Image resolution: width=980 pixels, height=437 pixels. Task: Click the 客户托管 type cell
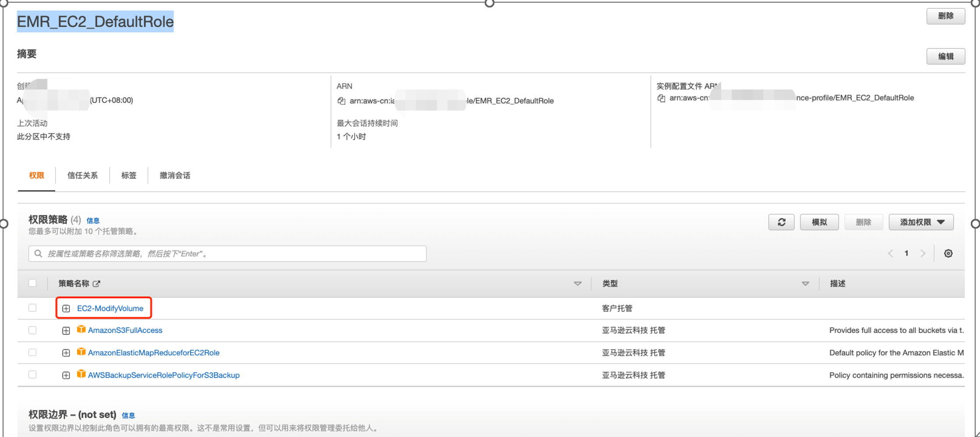617,308
